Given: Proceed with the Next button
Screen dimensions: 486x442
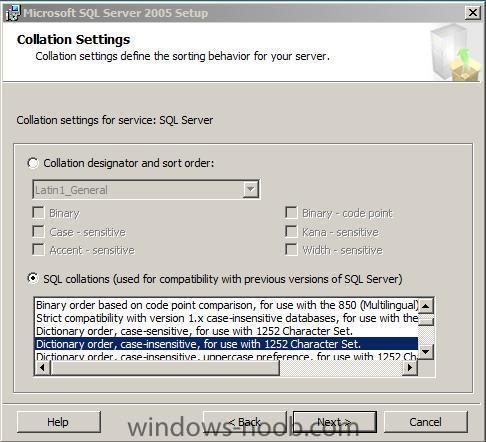Looking at the screenshot, I should click(x=335, y=422).
